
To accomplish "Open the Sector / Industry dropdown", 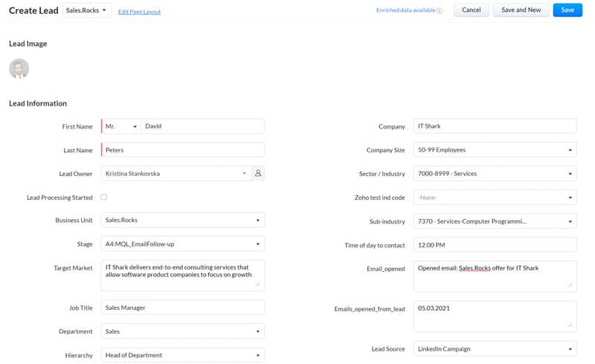I will (x=570, y=174).
